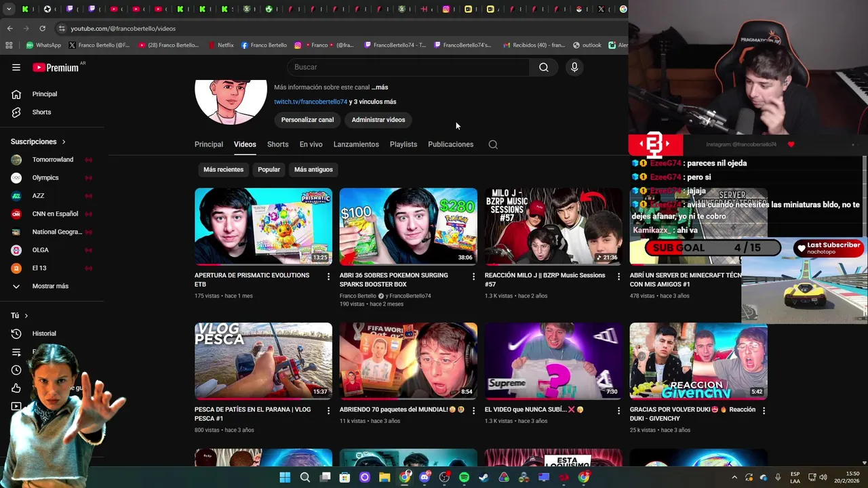This screenshot has width=868, height=488.
Task: Open Milo J BZRP reaction thumbnail
Action: pos(553,226)
